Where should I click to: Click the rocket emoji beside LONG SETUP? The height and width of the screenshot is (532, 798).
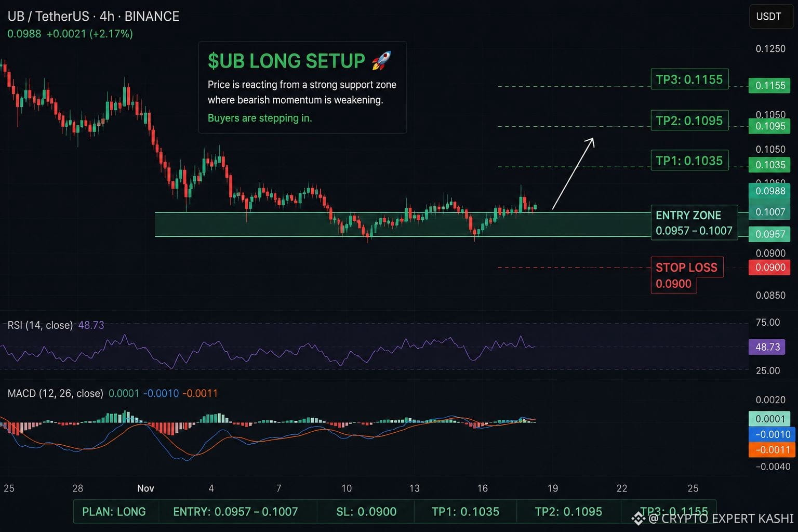click(x=381, y=61)
